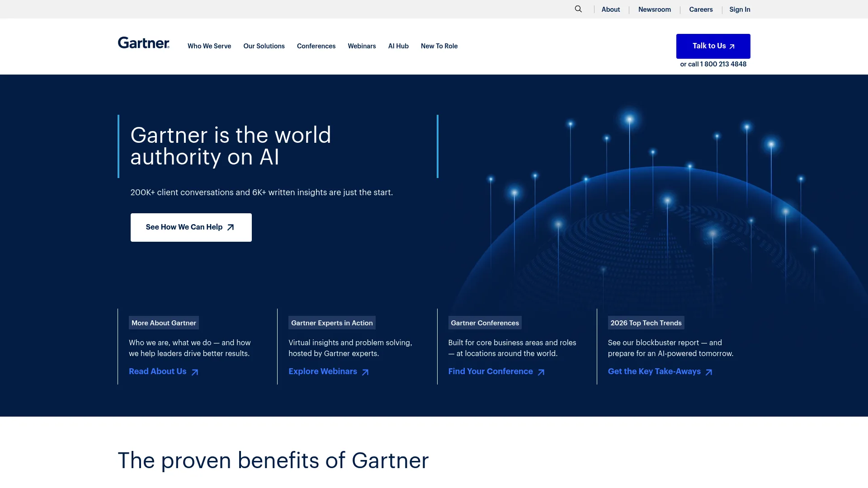868x488 pixels.
Task: Click the 2026 Top Tech Trends badge
Action: [x=646, y=323]
